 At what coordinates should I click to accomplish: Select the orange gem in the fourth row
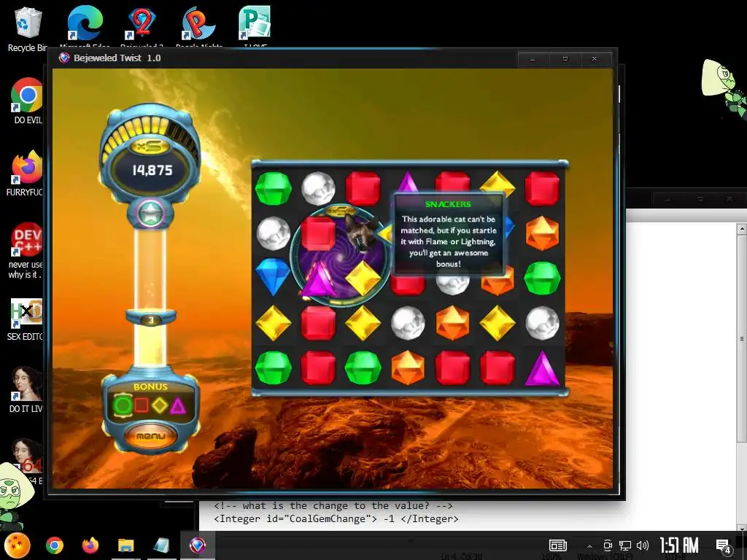[x=452, y=323]
